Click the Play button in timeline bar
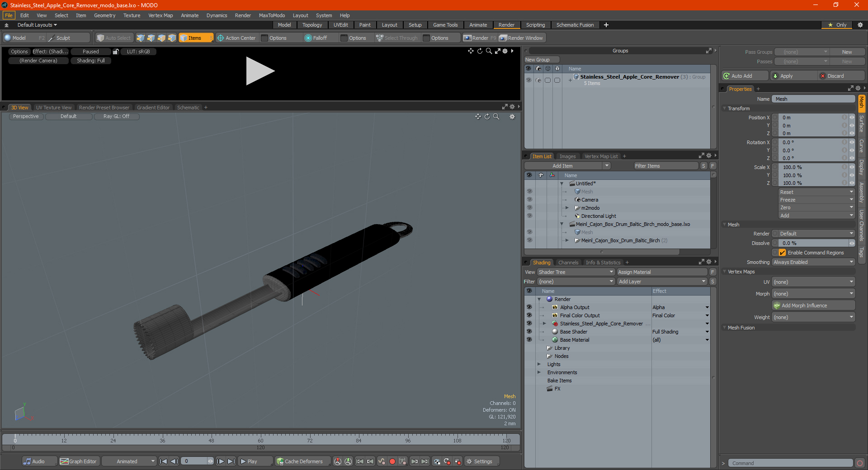Viewport: 868px width, 470px height. click(x=255, y=461)
